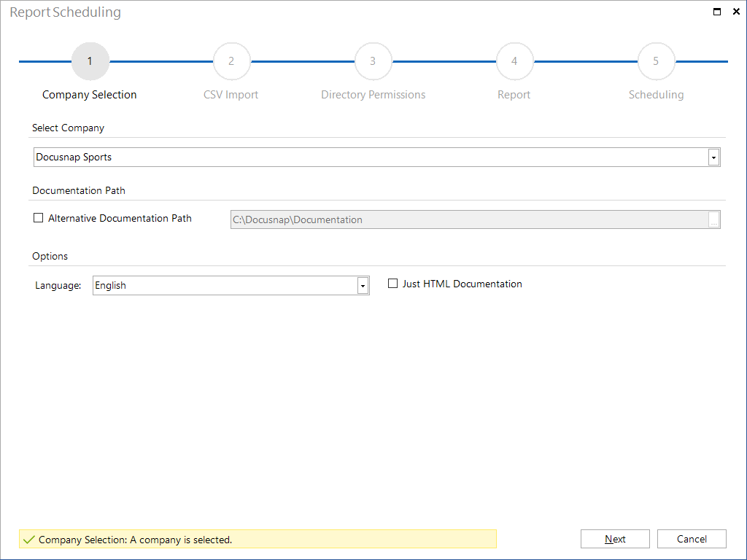Click the Cancel button

tap(692, 539)
